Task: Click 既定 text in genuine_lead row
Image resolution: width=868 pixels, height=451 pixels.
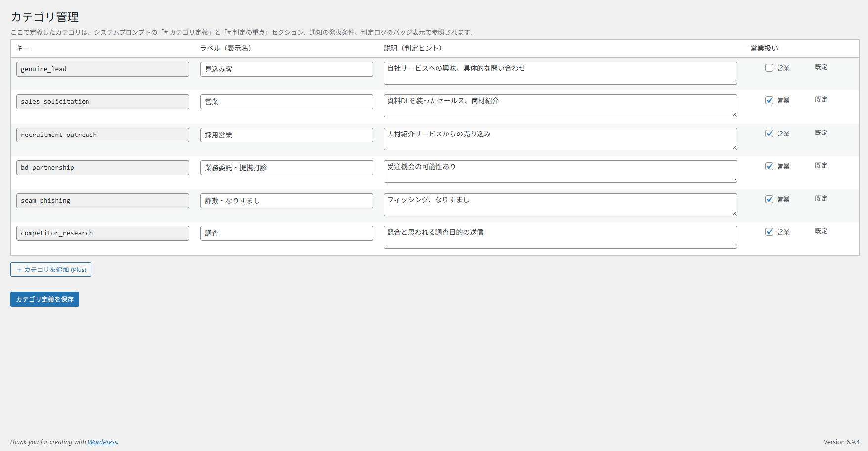Action: 821,67
